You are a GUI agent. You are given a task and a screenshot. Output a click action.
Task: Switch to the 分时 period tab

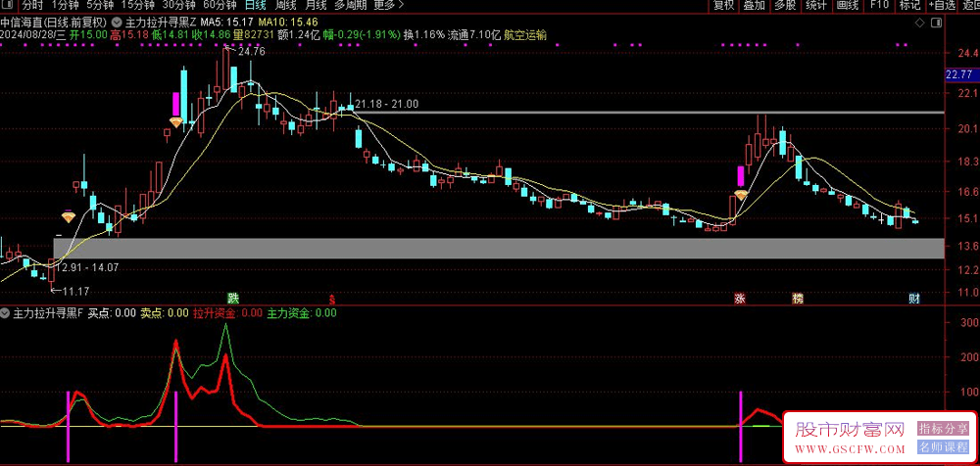[x=31, y=6]
